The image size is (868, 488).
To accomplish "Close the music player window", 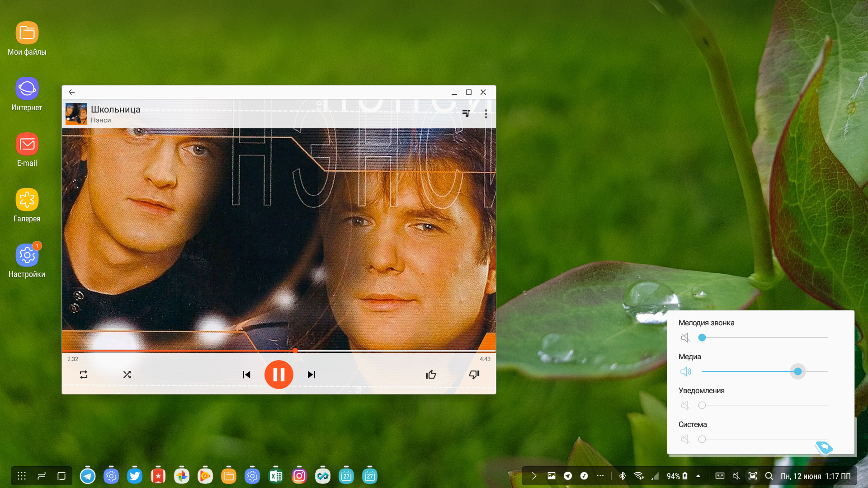I will click(483, 92).
